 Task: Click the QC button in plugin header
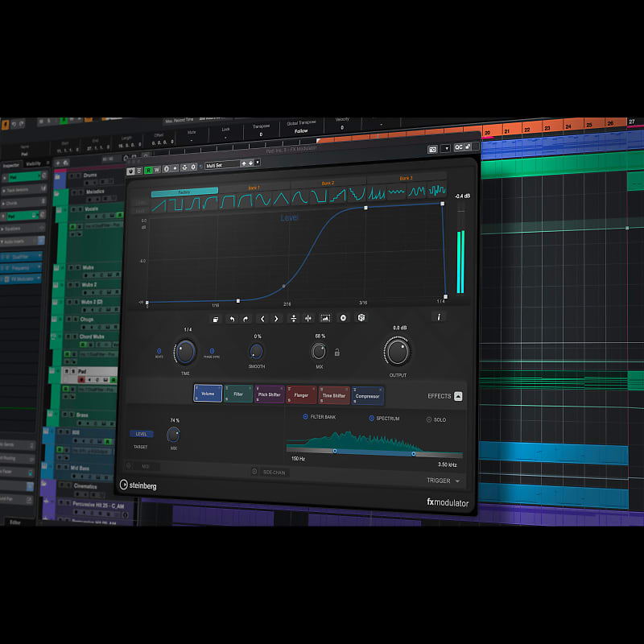pyautogui.click(x=458, y=147)
